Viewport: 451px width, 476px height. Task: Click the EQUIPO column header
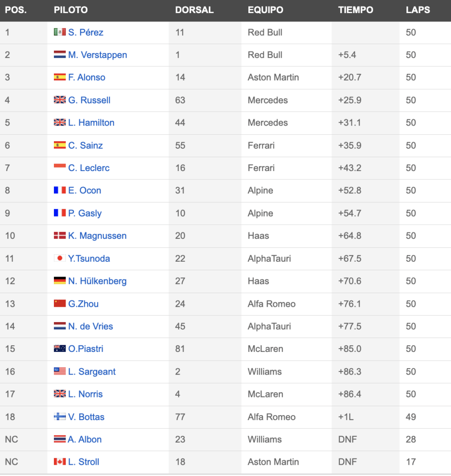coord(265,10)
